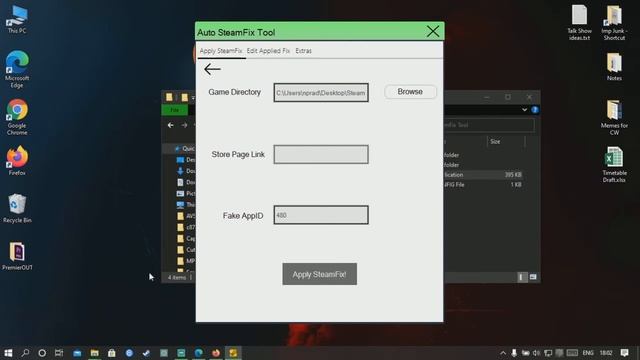The image size is (640, 360).
Task: Select the Microsoft Edge desktop shortcut
Action: [17, 69]
